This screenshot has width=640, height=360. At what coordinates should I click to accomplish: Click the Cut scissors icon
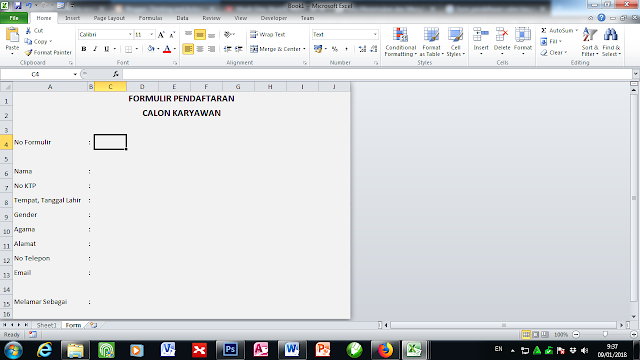(x=28, y=31)
